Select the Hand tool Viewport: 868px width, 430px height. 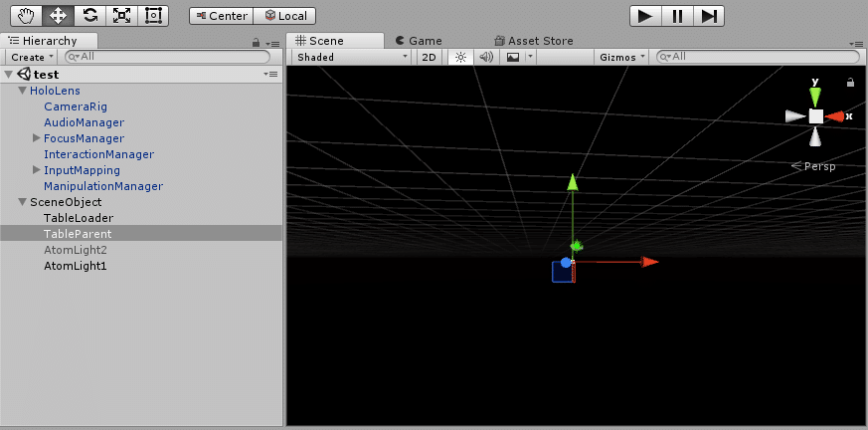pyautogui.click(x=26, y=16)
